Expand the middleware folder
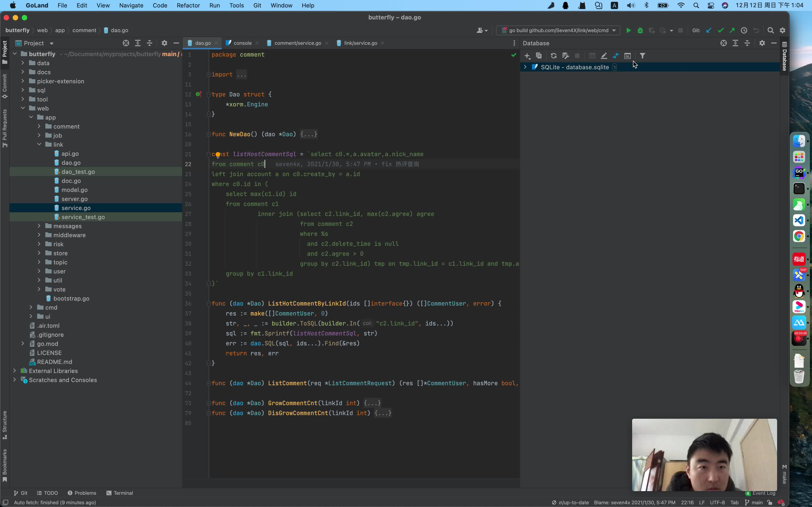The image size is (812, 507). [x=39, y=235]
